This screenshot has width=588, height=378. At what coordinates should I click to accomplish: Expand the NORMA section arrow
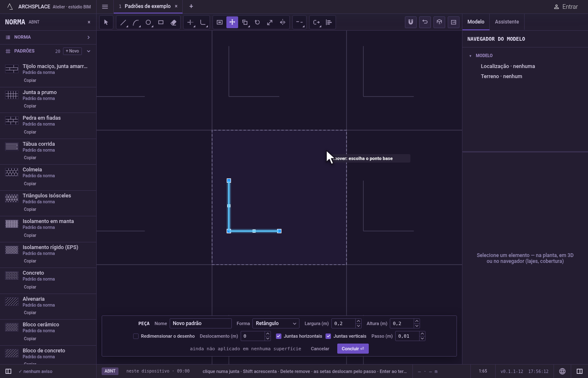89,37
